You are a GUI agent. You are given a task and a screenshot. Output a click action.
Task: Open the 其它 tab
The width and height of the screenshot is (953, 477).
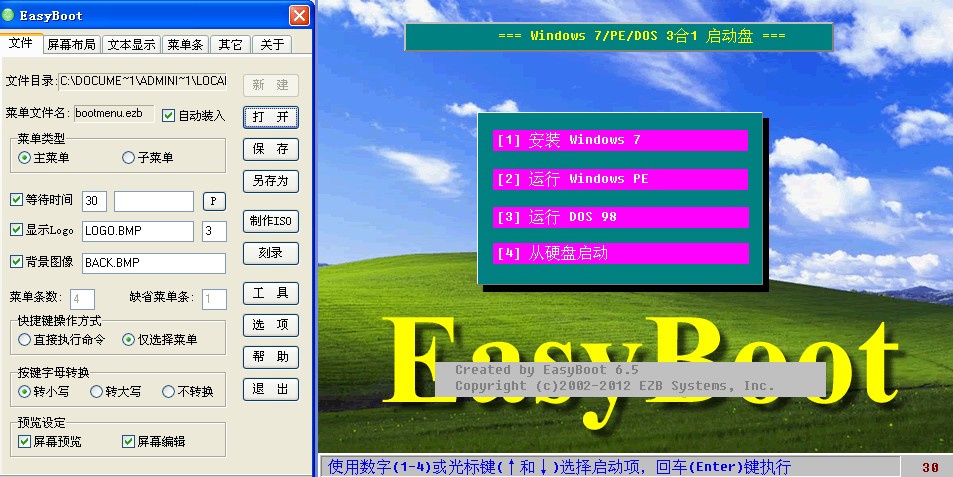230,44
